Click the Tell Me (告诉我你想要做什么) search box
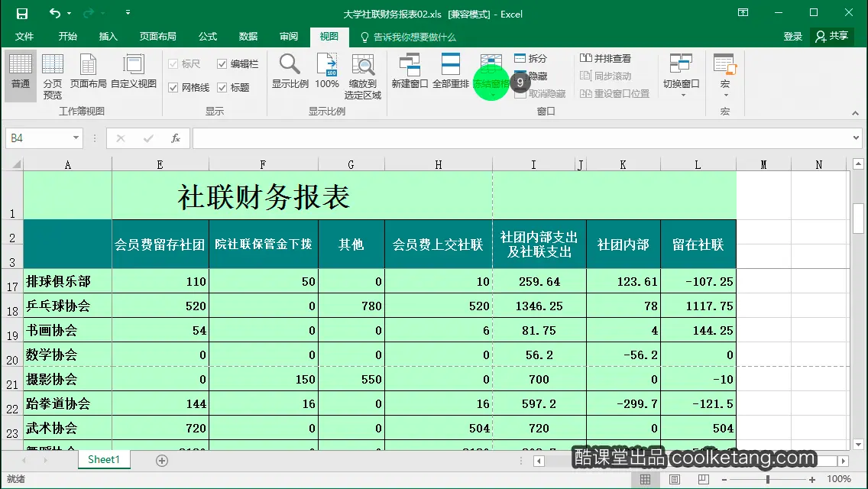This screenshot has width=868, height=489. 408,37
